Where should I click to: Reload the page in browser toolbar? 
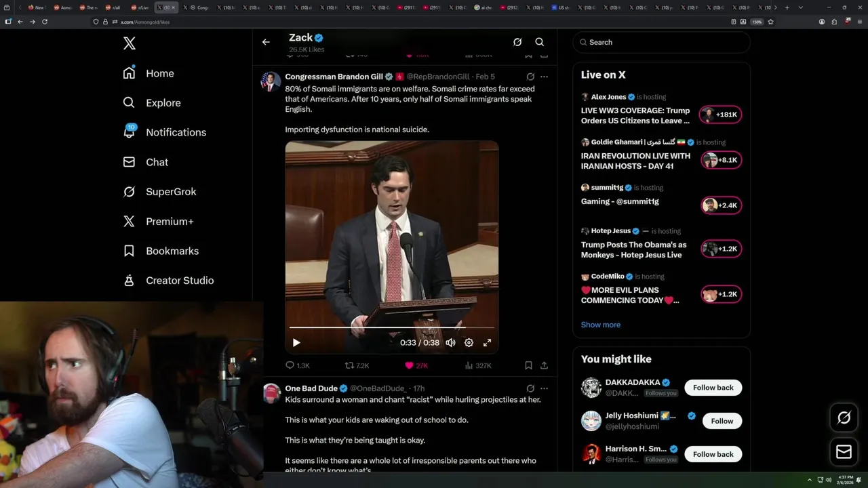(x=45, y=22)
